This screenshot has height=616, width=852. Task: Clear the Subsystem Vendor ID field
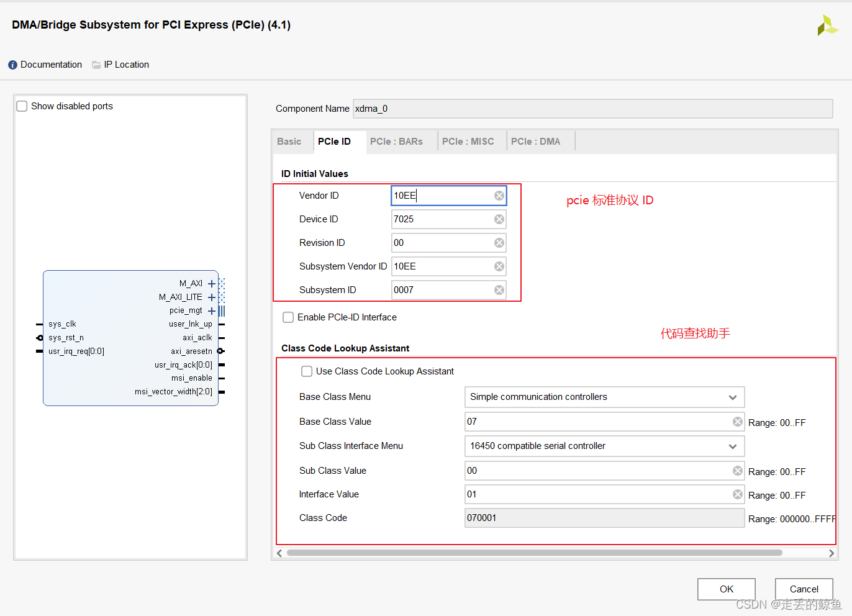coord(499,266)
